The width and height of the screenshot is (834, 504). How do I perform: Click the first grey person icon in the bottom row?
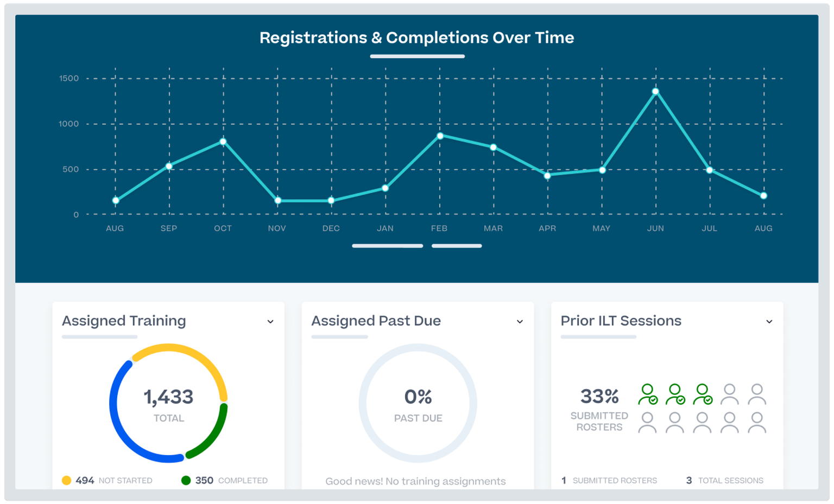(x=647, y=423)
